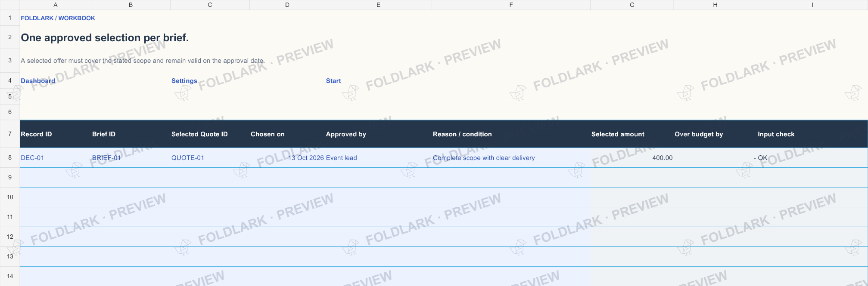Select column A header
The image size is (868, 286).
pyautogui.click(x=56, y=5)
